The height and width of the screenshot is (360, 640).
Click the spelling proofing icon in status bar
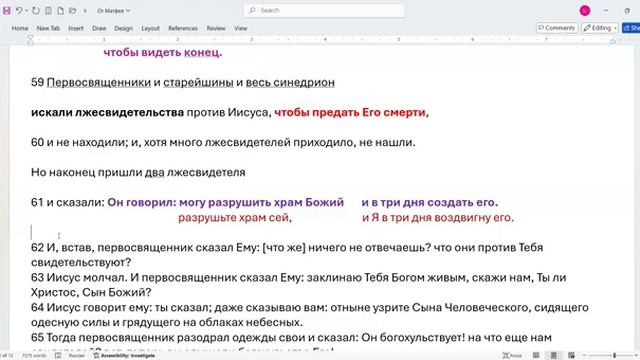58,356
